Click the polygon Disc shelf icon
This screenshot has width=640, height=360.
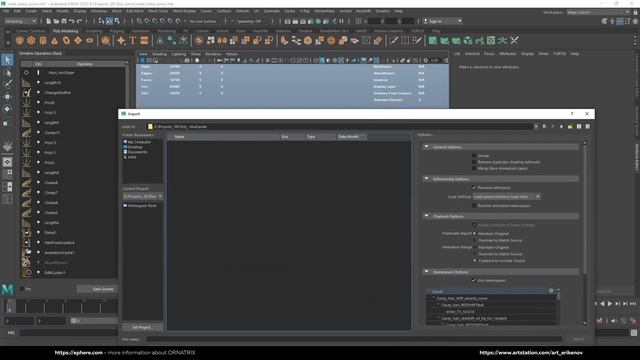tap(89, 40)
